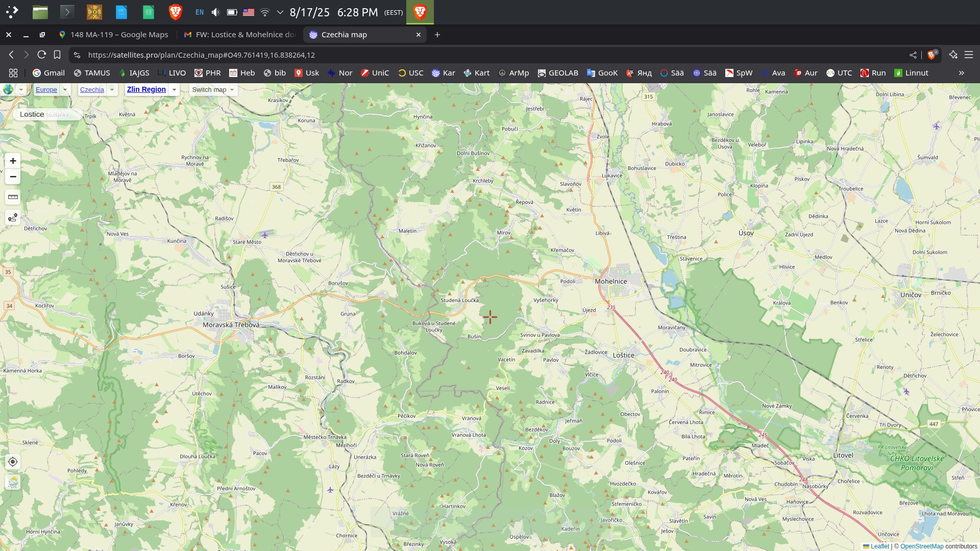Image resolution: width=980 pixels, height=551 pixels.
Task: Expand the Czechia dropdown arrow
Action: [112, 90]
